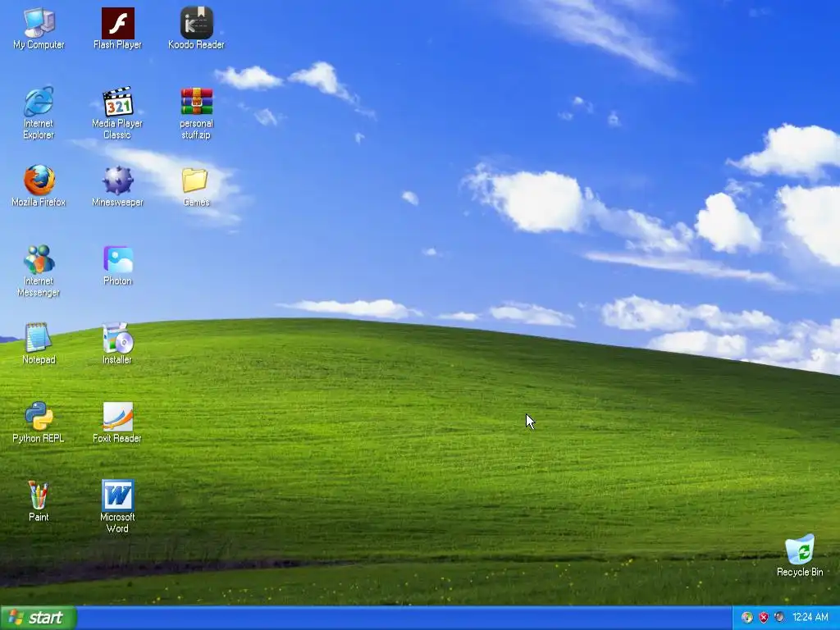Select the Koodo Reader icon

pos(197,29)
